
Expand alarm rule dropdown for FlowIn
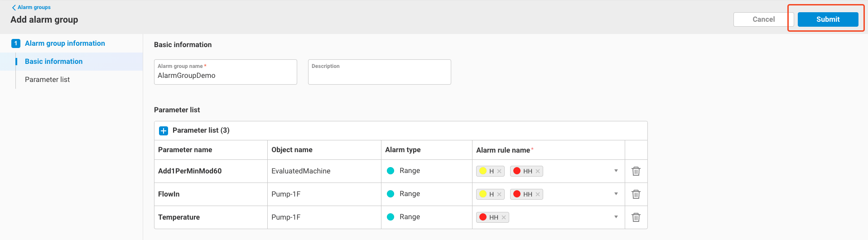coord(616,194)
